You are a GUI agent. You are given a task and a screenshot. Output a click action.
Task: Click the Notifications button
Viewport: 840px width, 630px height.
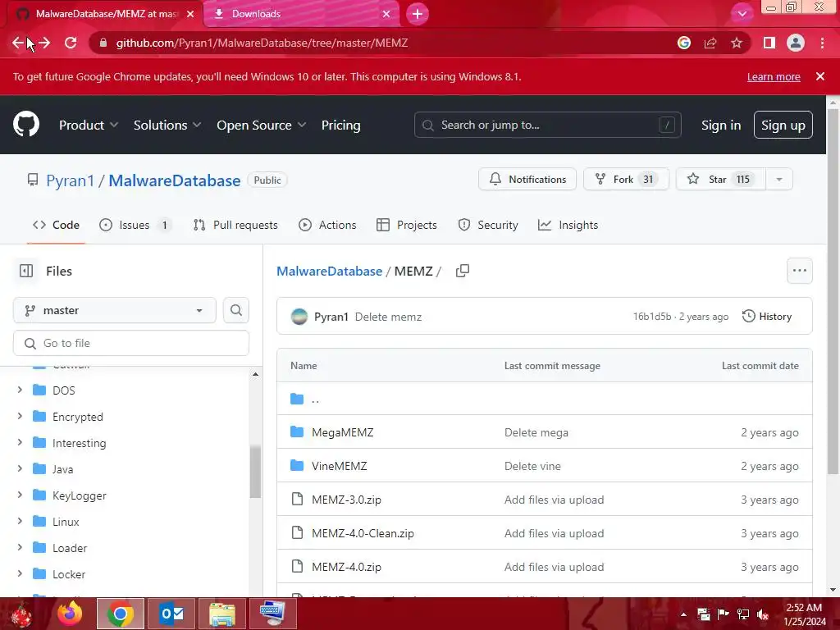tap(527, 180)
